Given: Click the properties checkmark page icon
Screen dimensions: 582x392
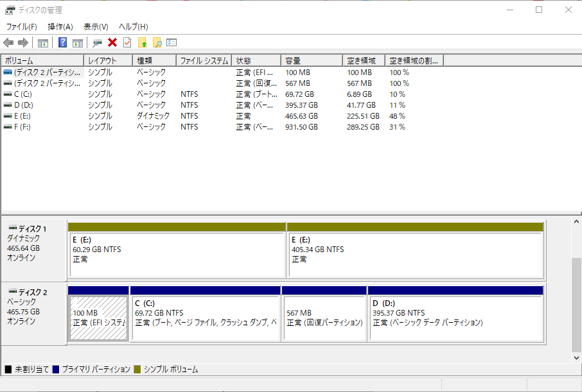Looking at the screenshot, I should 127,43.
